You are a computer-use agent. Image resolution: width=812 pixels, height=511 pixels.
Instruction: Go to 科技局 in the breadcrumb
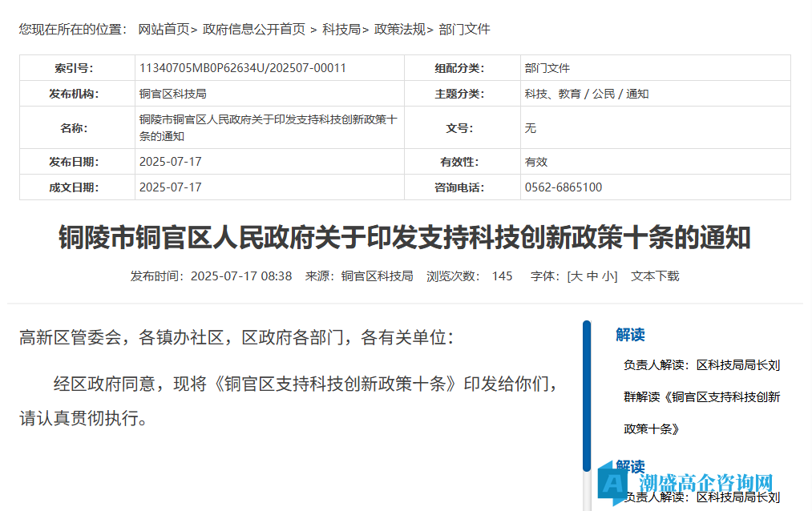[x=341, y=30]
